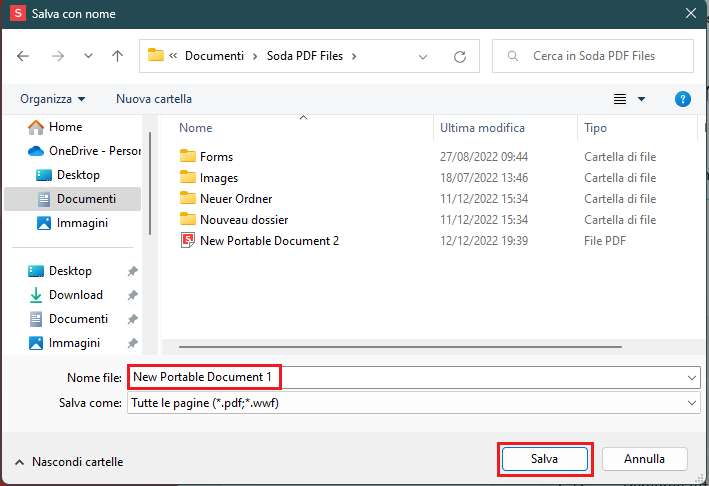Image resolution: width=709 pixels, height=486 pixels.
Task: Open Nome file dropdown arrow
Action: pos(691,377)
